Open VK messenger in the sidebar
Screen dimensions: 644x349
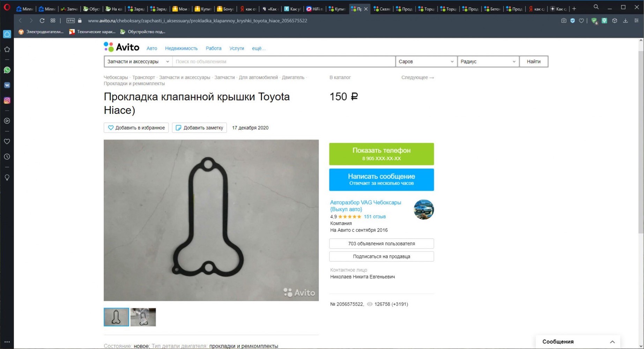pos(7,85)
